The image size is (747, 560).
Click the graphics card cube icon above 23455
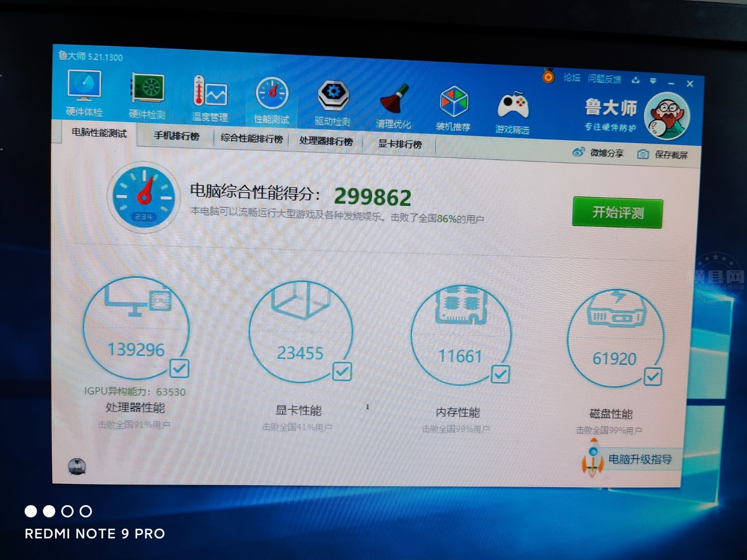[x=300, y=300]
